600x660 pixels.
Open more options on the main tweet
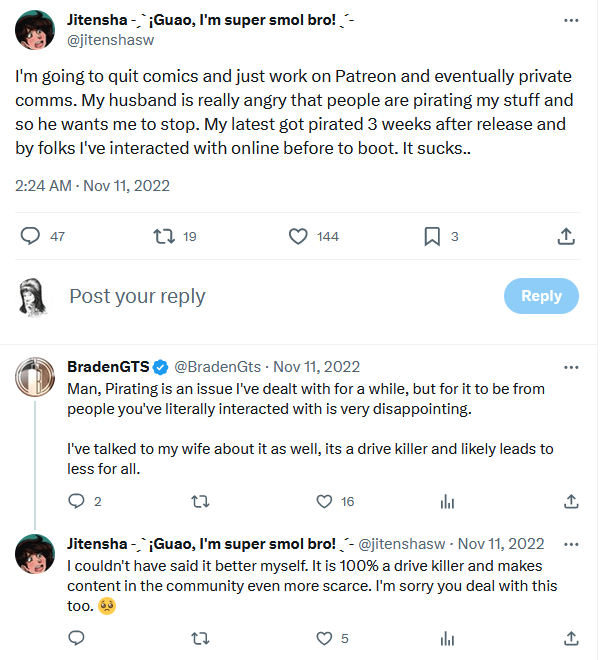[x=571, y=19]
